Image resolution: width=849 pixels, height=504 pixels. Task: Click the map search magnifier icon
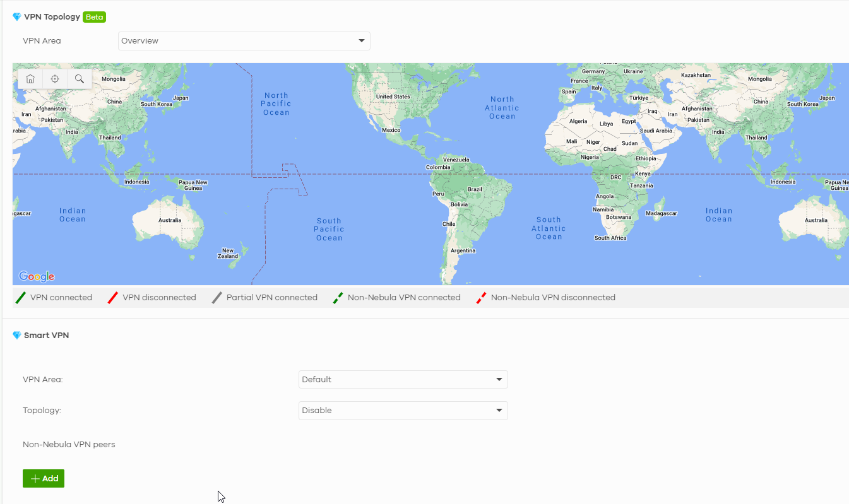[80, 79]
